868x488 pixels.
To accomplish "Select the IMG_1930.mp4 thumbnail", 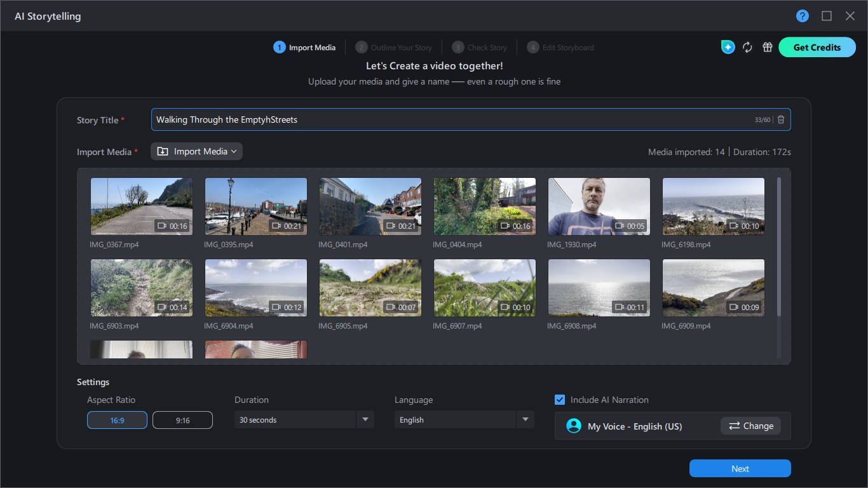I will pos(599,207).
